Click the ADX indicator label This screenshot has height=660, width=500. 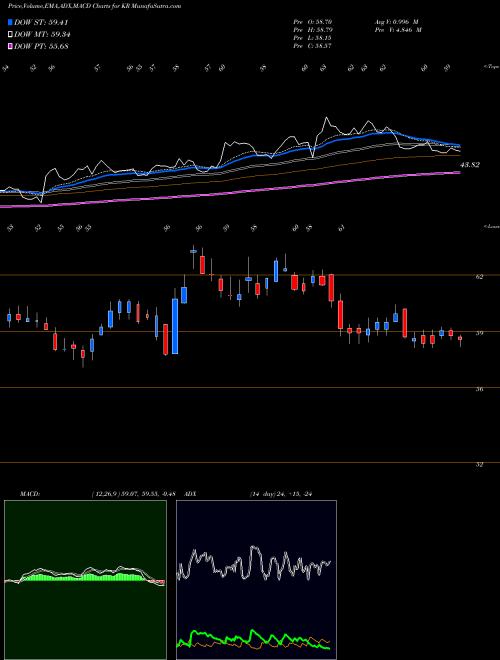[x=191, y=494]
